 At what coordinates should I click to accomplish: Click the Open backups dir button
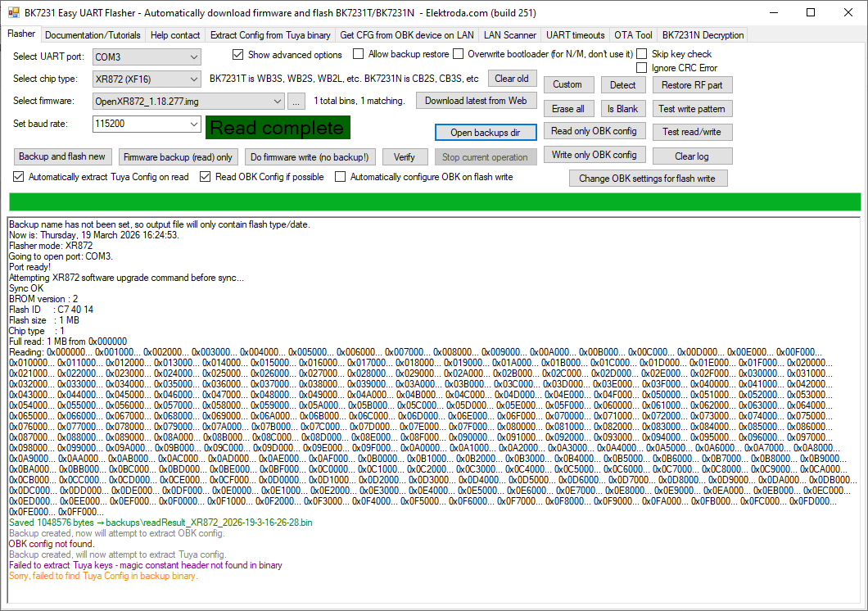pos(486,132)
